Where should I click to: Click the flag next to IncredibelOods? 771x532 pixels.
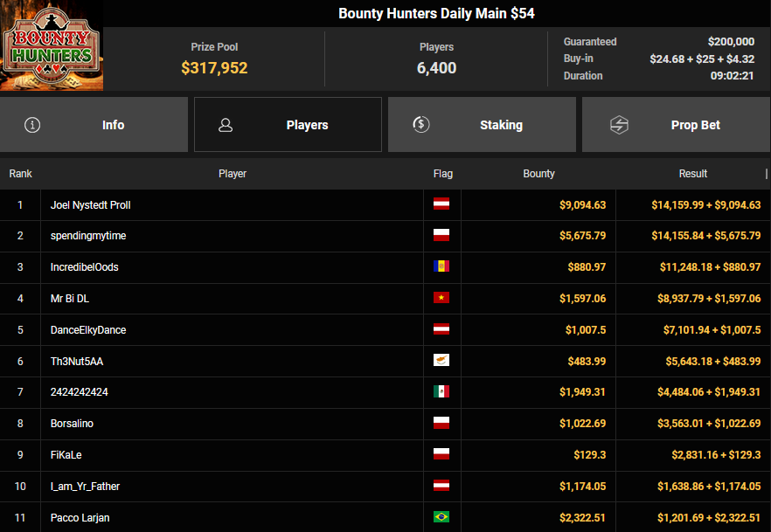click(x=441, y=266)
